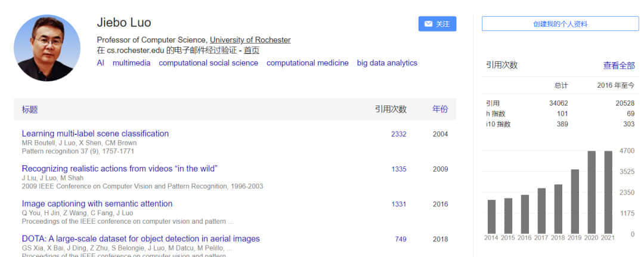Select the big data analytics tag
Image resolution: width=644 pixels, height=257 pixels.
point(387,63)
